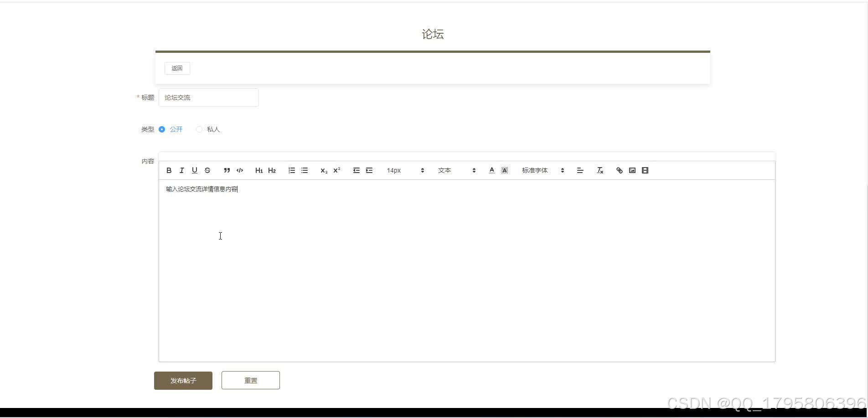Apply Heading 1 style

click(x=259, y=170)
